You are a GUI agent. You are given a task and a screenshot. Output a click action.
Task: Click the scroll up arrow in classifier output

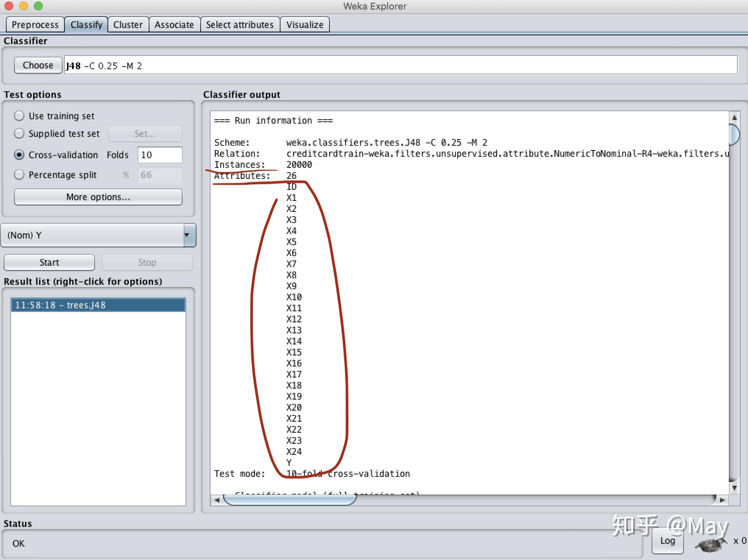pyautogui.click(x=734, y=117)
